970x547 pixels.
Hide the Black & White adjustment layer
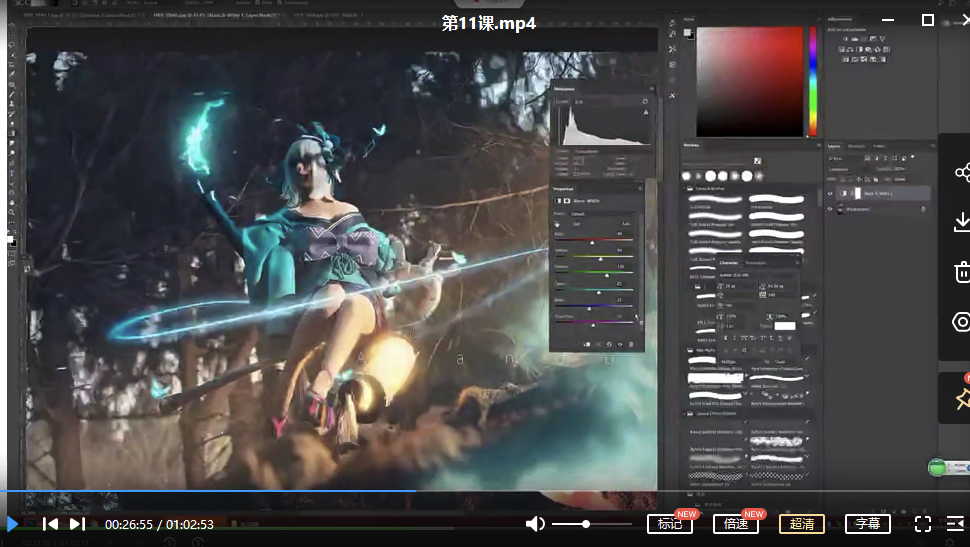830,194
